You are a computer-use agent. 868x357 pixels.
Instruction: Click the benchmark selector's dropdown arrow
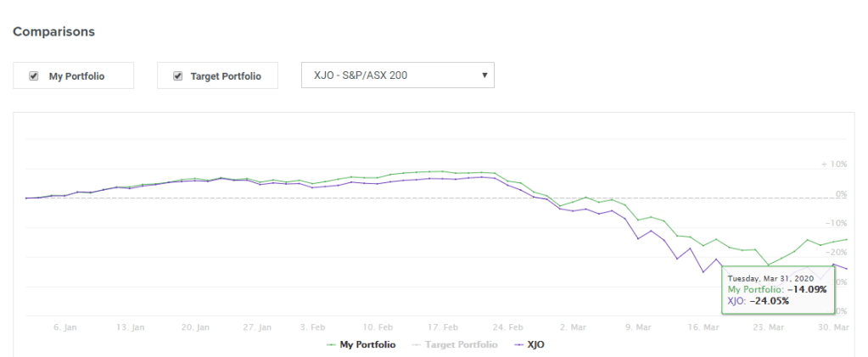[484, 75]
